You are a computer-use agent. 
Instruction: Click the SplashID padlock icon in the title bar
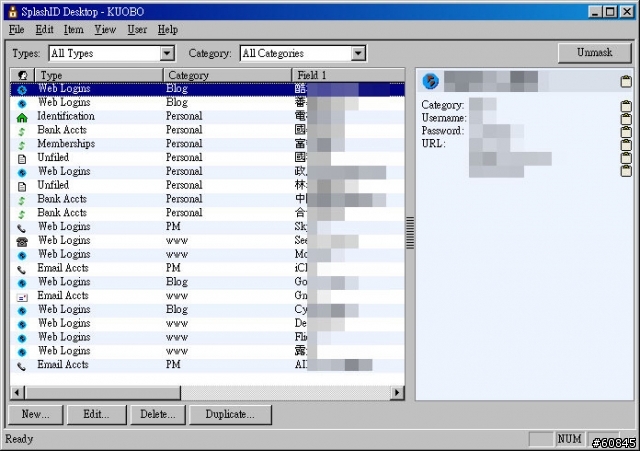(x=13, y=11)
